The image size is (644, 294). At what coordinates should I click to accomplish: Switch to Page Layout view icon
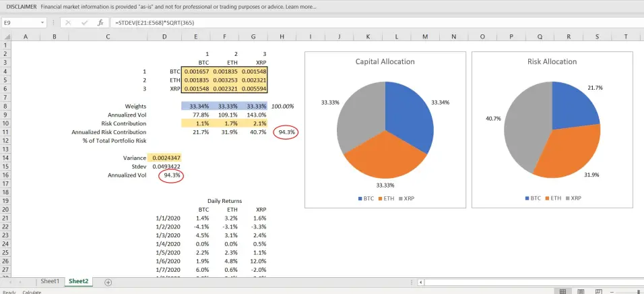point(581,291)
